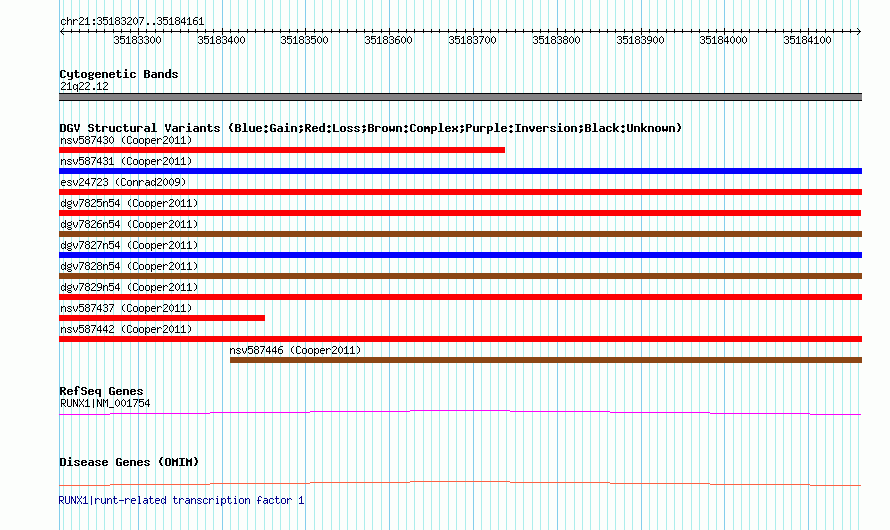
Task: Click ruler position 35183400
Action: coord(221,40)
